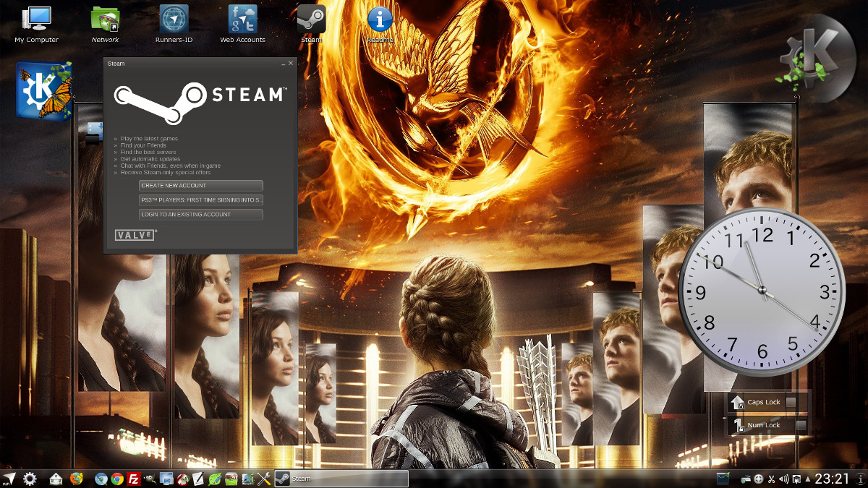868x488 pixels.
Task: Click "Chat with Friends, even when in-game" text
Action: click(171, 166)
